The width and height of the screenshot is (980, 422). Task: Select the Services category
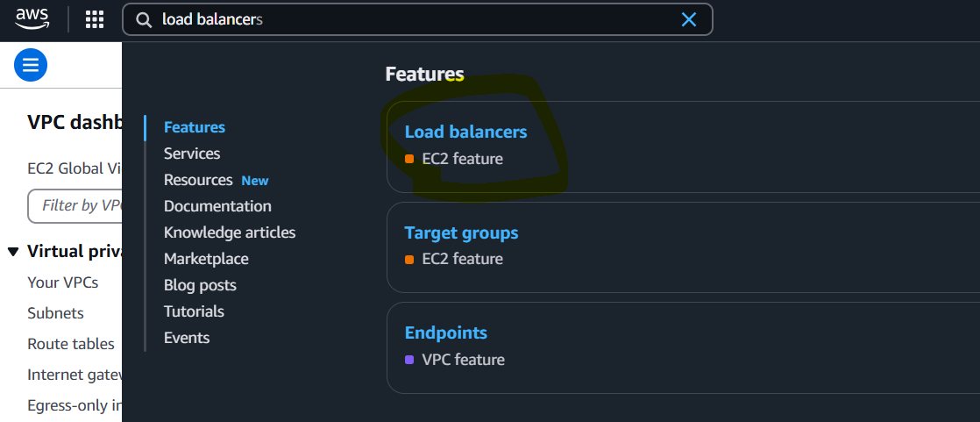click(192, 154)
